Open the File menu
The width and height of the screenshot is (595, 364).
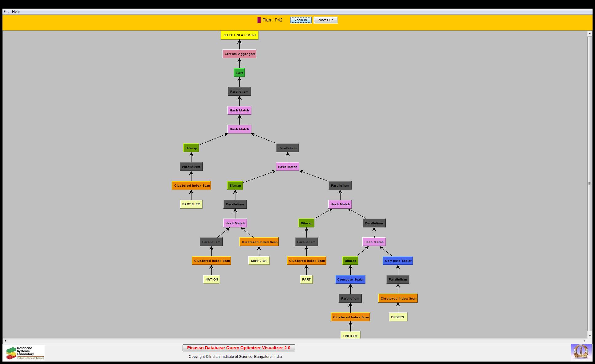(6, 12)
